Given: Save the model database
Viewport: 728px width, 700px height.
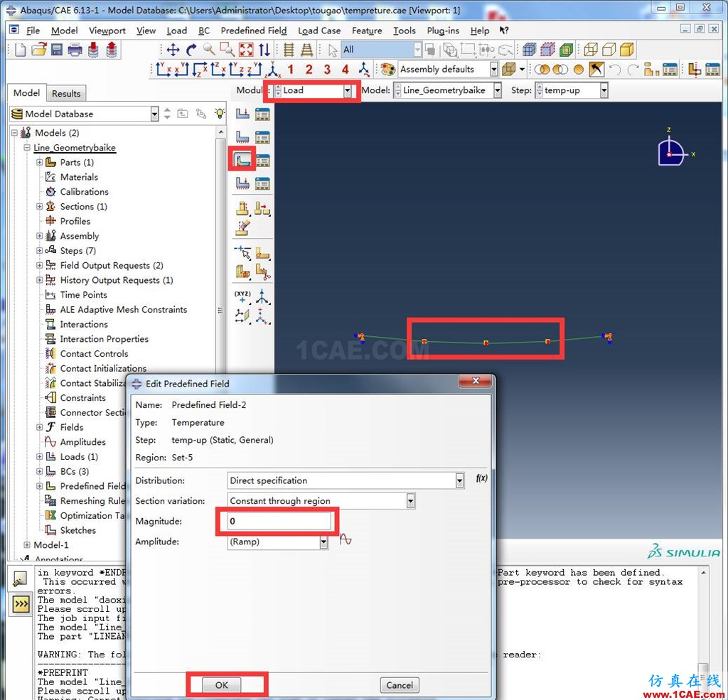Looking at the screenshot, I should click(x=57, y=50).
